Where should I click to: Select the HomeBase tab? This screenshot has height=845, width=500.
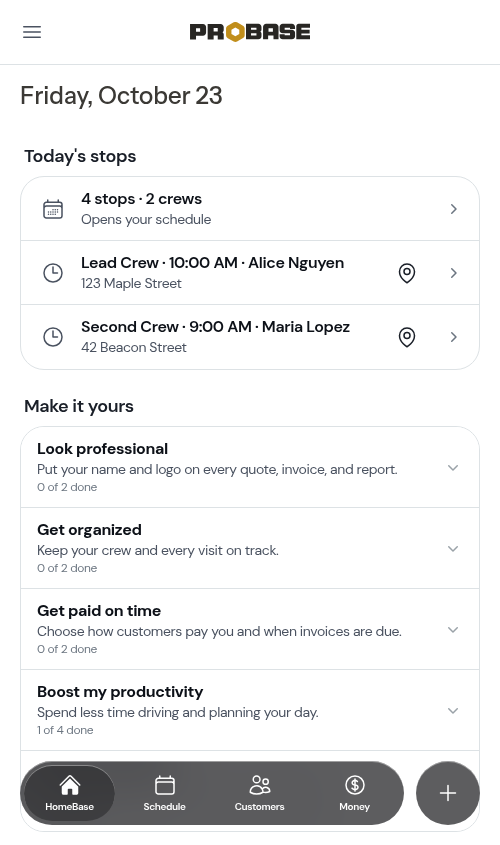tap(70, 793)
